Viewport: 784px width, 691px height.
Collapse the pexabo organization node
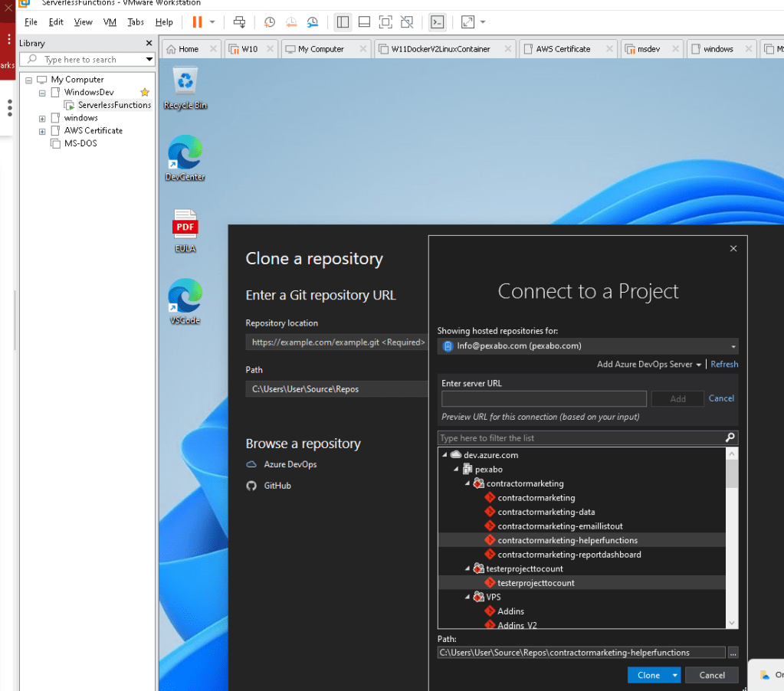[x=456, y=469]
